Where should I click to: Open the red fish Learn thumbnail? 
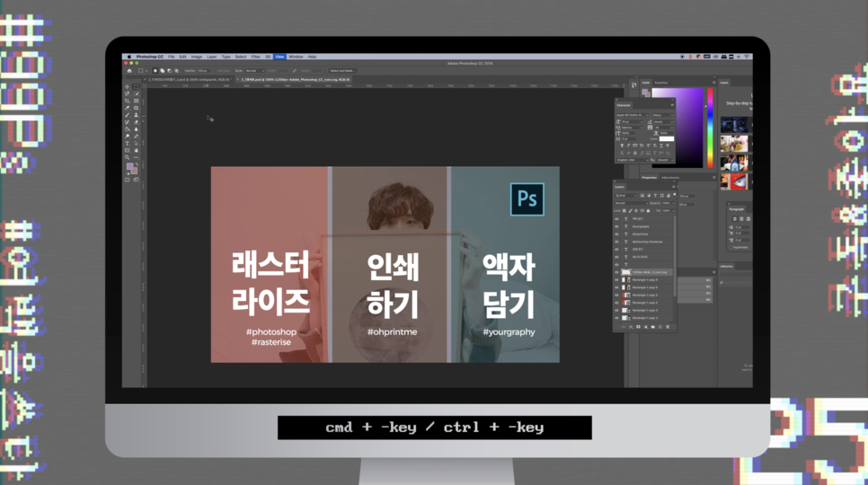point(734,181)
